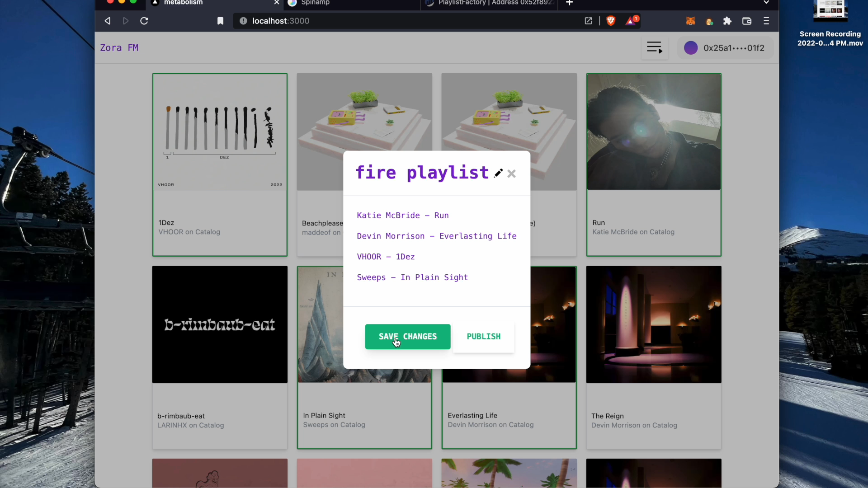Select track Sweeps – In Plain Sight
This screenshot has height=488, width=868.
tap(412, 277)
